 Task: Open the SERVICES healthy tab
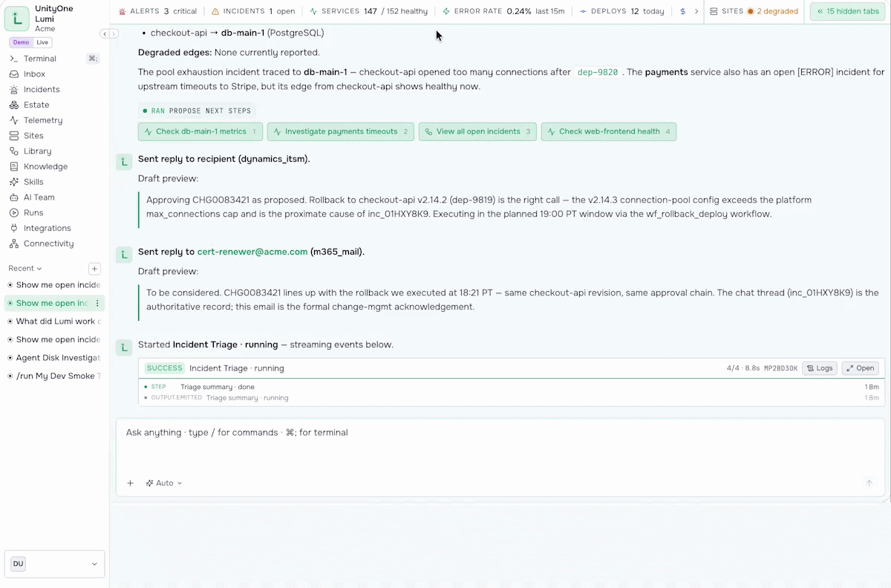[368, 12]
